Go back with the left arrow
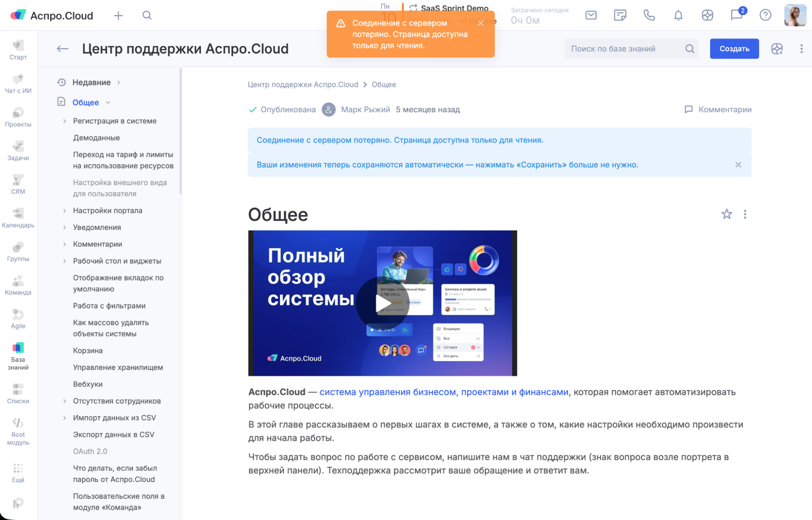812x520 pixels. point(63,49)
